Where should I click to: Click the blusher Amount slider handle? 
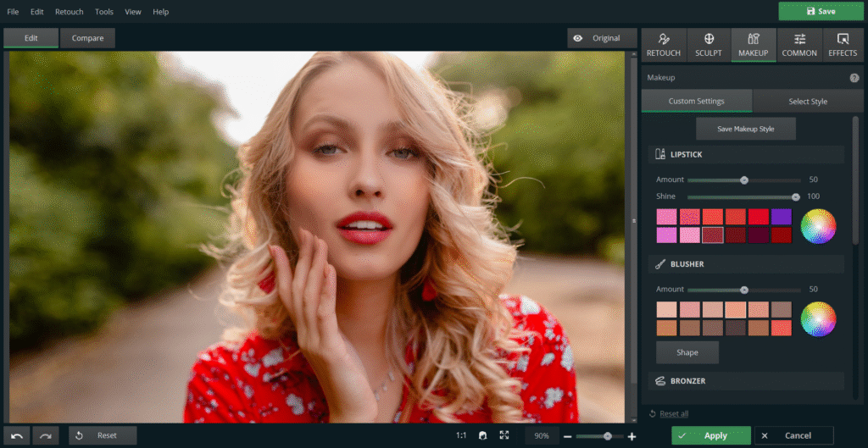click(744, 290)
